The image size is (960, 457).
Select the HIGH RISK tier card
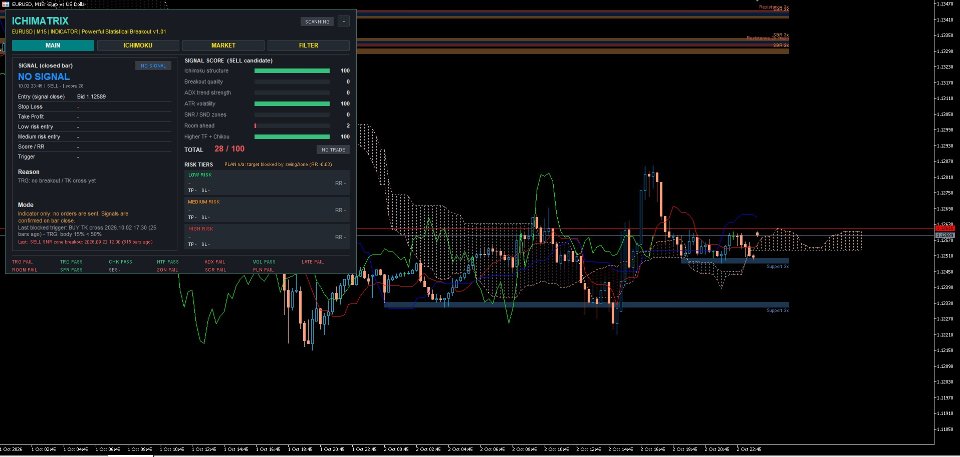click(x=267, y=236)
